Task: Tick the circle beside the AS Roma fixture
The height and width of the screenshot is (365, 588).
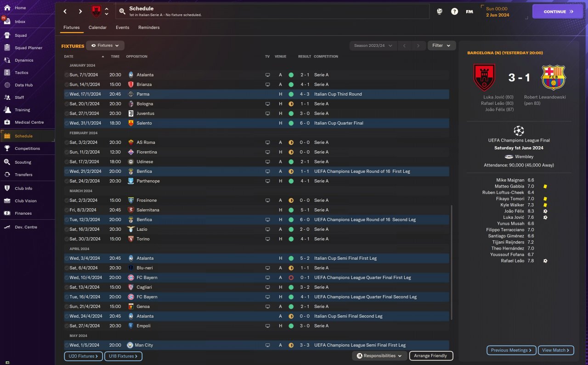Action: [67, 143]
